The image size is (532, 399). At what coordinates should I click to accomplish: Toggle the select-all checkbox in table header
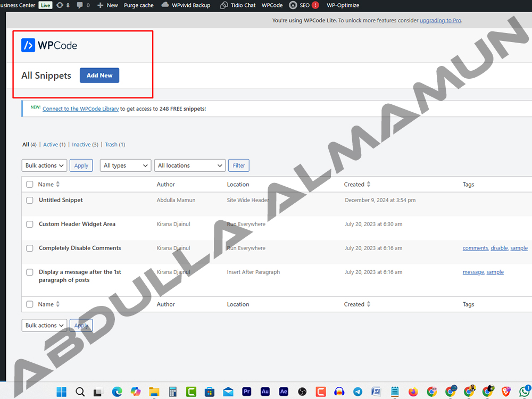[x=30, y=185]
